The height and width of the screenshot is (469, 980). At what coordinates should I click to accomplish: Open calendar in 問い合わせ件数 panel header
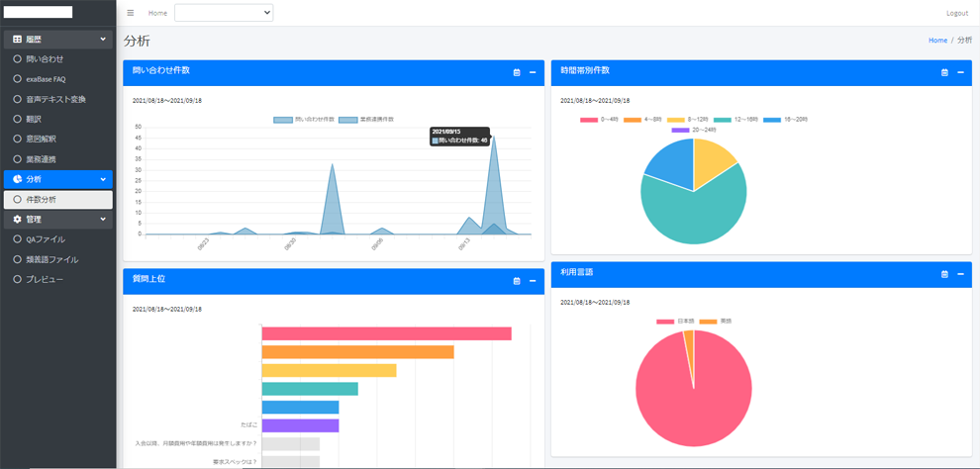click(x=517, y=72)
